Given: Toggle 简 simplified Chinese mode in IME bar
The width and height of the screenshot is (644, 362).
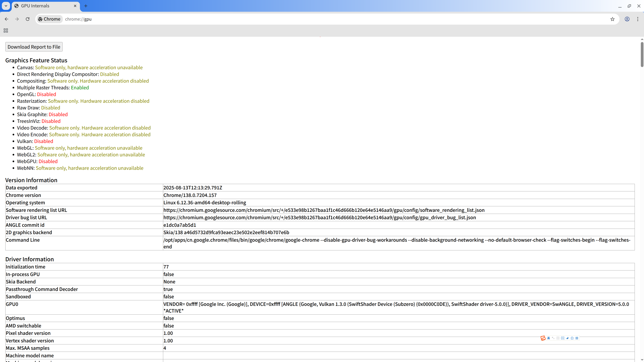Looking at the screenshot, I should [x=558, y=338].
